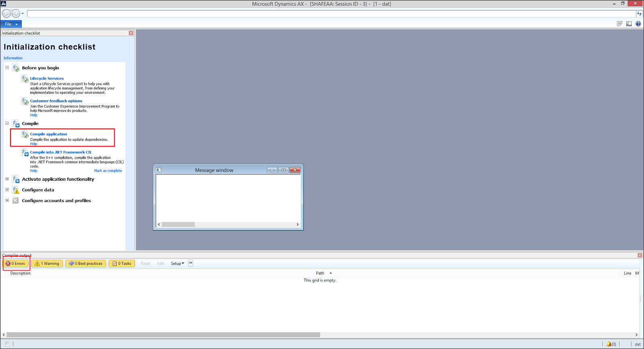
Task: Click Compile into .NET Framework CIL link
Action: point(61,152)
